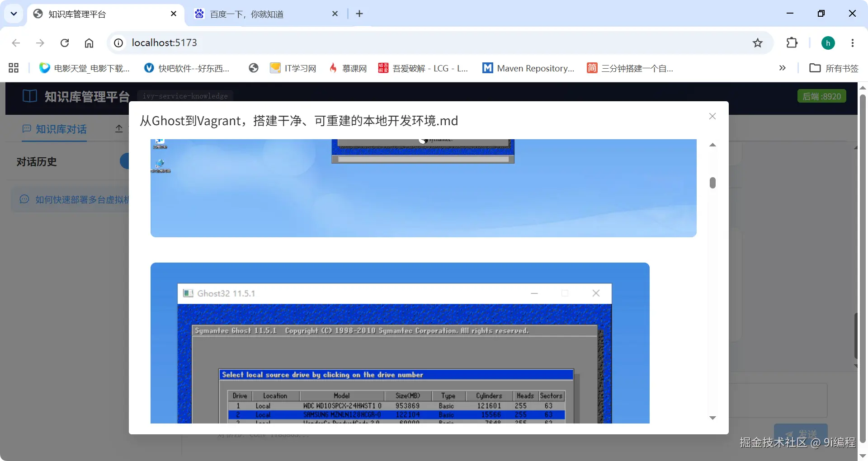The width and height of the screenshot is (868, 461).
Task: Click the modal scrollbar up arrow
Action: [713, 145]
